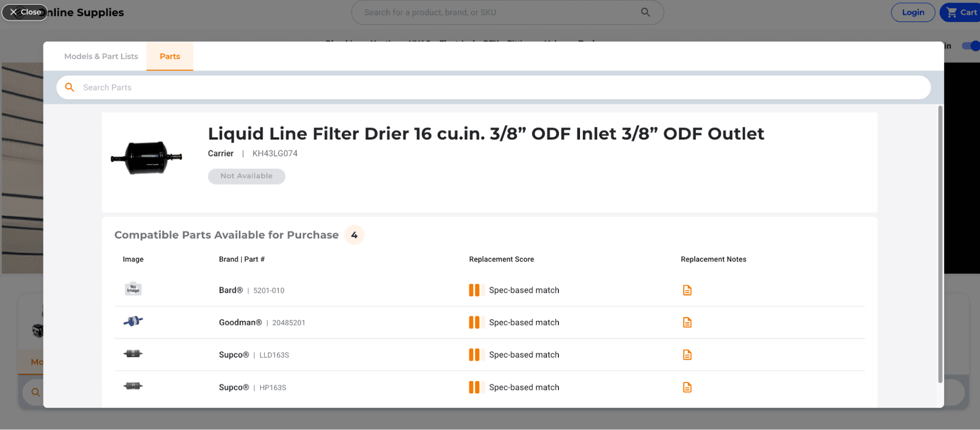Click the compatible parts count badge 4
The height and width of the screenshot is (430, 980).
tap(354, 235)
